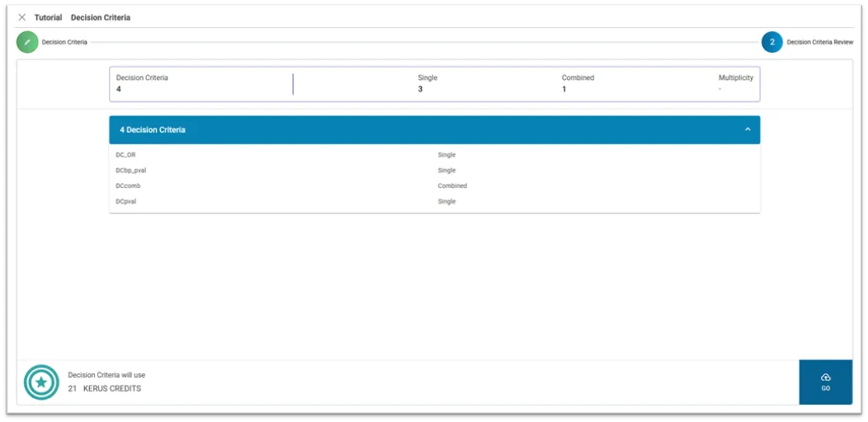868x422 pixels.
Task: Close the Decision Criteria tutorial with X
Action: pos(22,17)
